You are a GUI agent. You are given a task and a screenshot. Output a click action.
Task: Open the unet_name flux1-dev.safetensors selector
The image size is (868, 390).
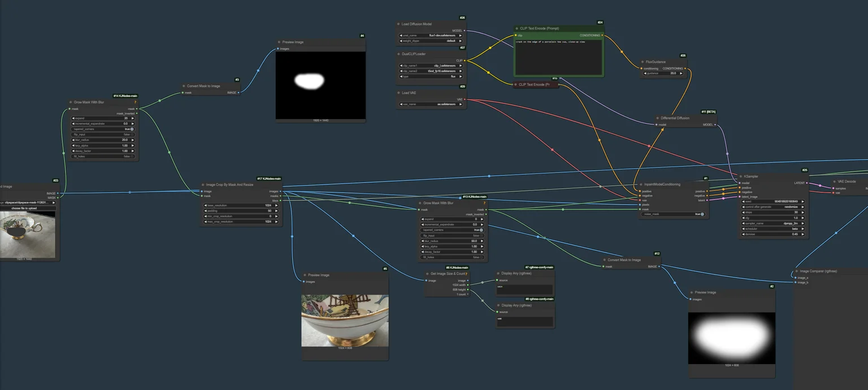tap(431, 36)
